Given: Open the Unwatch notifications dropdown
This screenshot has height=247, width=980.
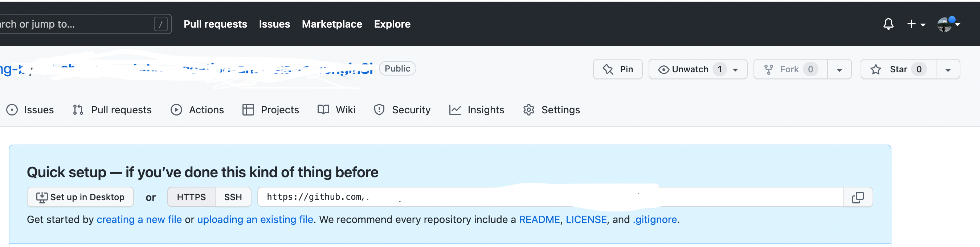Looking at the screenshot, I should 698,69.
